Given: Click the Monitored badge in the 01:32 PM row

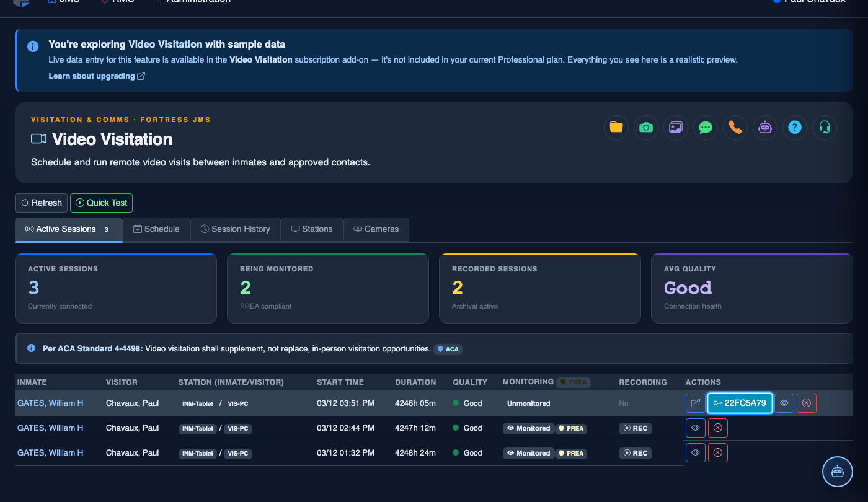Looking at the screenshot, I should coord(528,453).
